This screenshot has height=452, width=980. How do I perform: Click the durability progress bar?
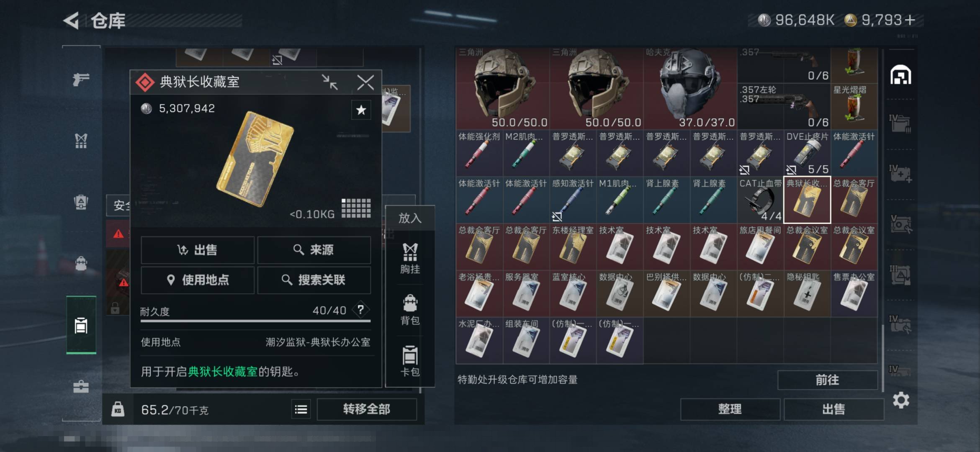(255, 321)
